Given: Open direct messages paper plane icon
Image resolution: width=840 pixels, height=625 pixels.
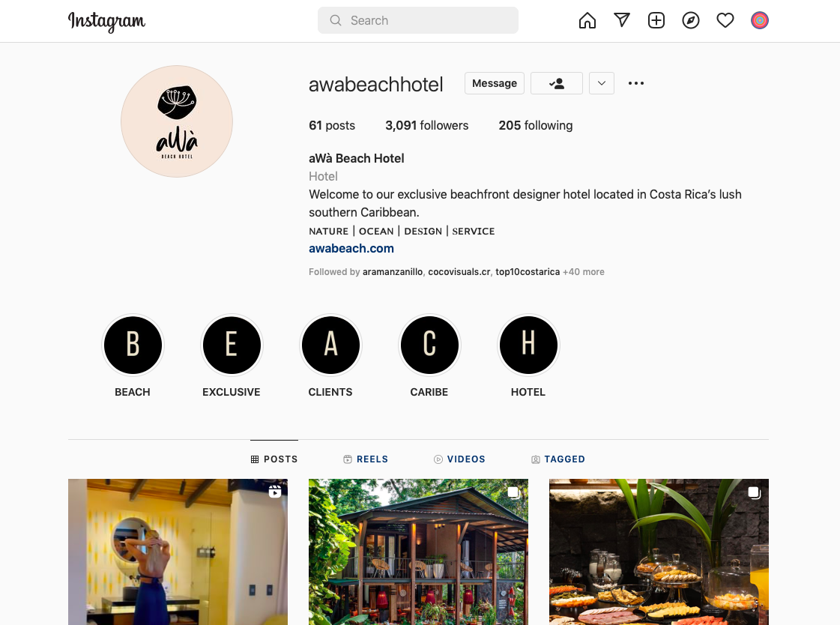Looking at the screenshot, I should [621, 20].
